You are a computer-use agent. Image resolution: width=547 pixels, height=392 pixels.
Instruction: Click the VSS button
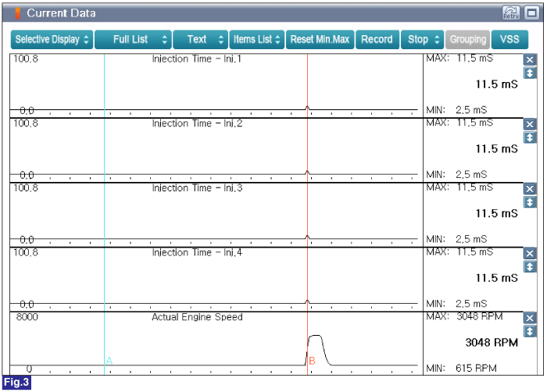click(x=509, y=39)
